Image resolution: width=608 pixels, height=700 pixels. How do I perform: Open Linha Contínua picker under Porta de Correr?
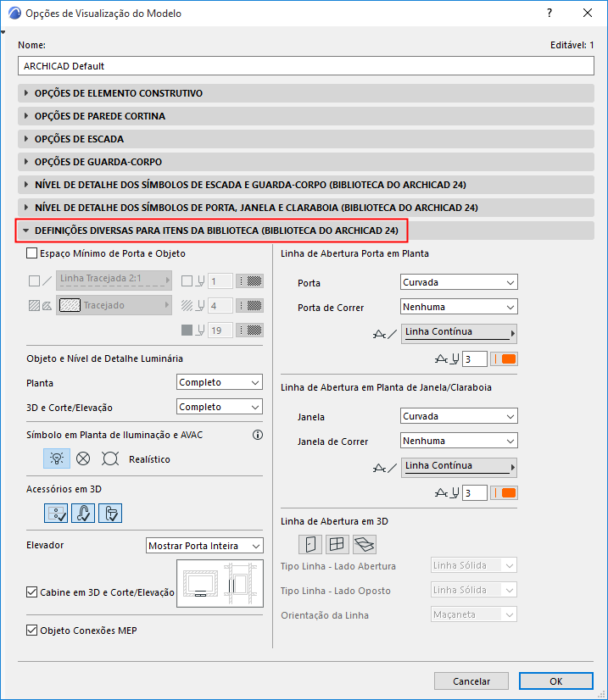(x=459, y=334)
